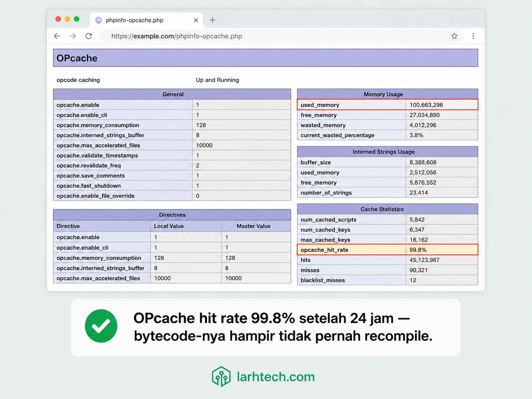Go forward using the browser forward arrow
The image size is (532, 399).
(x=73, y=36)
